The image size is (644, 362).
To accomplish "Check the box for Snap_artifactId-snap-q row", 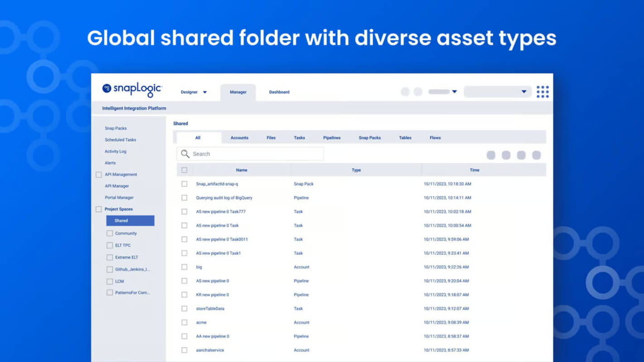I will coord(184,184).
